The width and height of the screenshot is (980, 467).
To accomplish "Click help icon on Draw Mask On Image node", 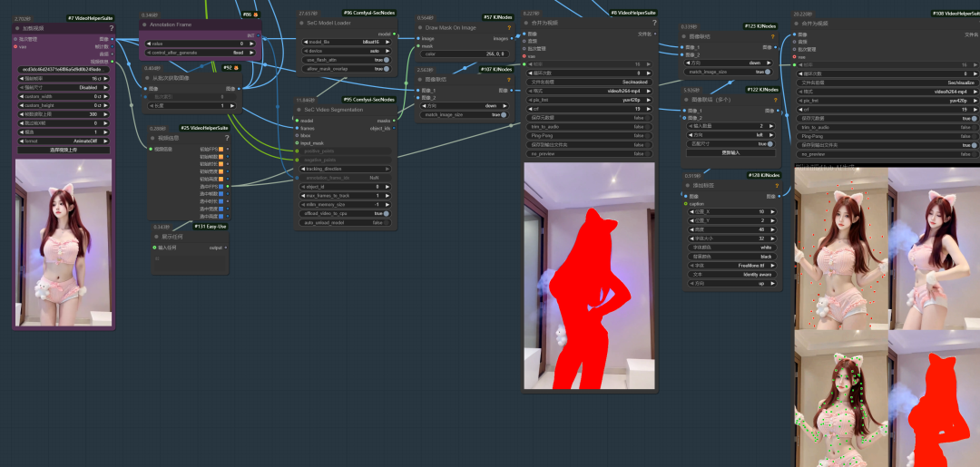I will point(509,27).
